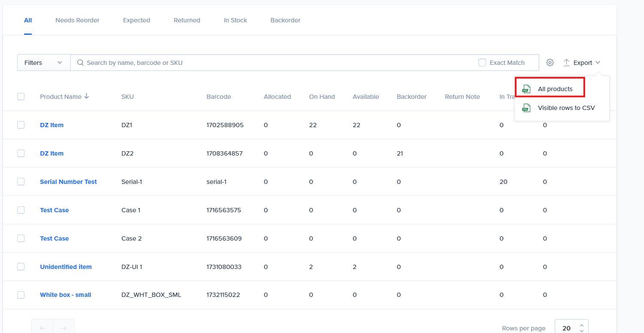Click the Product Name sort arrow
Viewport: 644px width, 333px height.
point(87,96)
